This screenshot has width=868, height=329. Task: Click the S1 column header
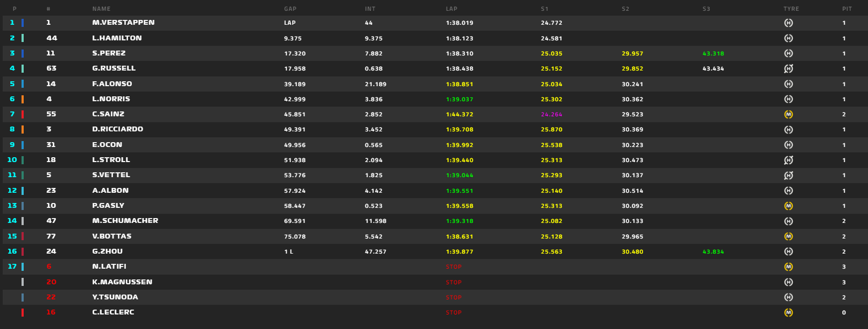coord(545,9)
